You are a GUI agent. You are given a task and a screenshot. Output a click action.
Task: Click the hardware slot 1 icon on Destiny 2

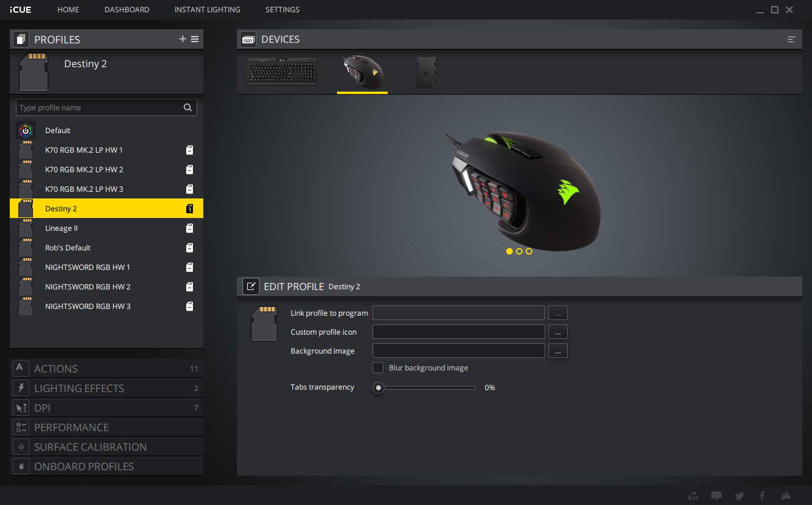[x=190, y=208]
